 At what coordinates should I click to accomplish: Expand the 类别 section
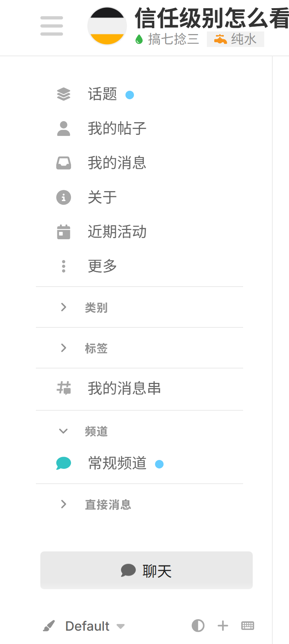tap(140, 307)
